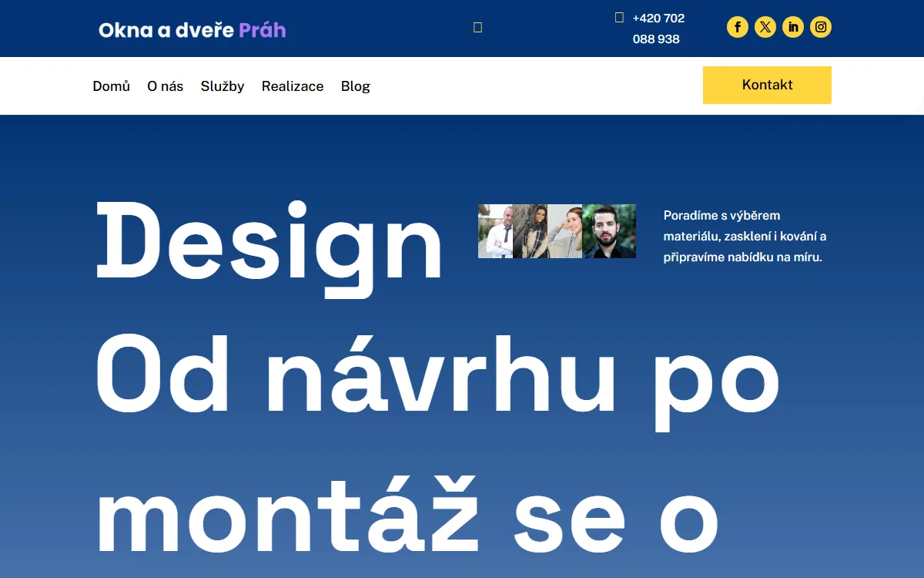Open the Facebook social icon
The image size is (924, 578).
tap(738, 28)
